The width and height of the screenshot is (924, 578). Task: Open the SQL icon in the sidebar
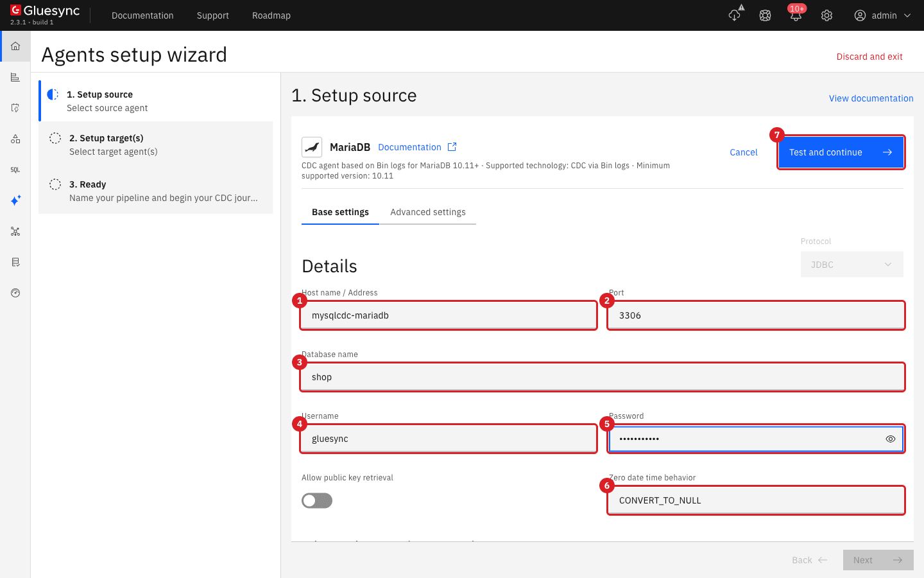point(15,170)
